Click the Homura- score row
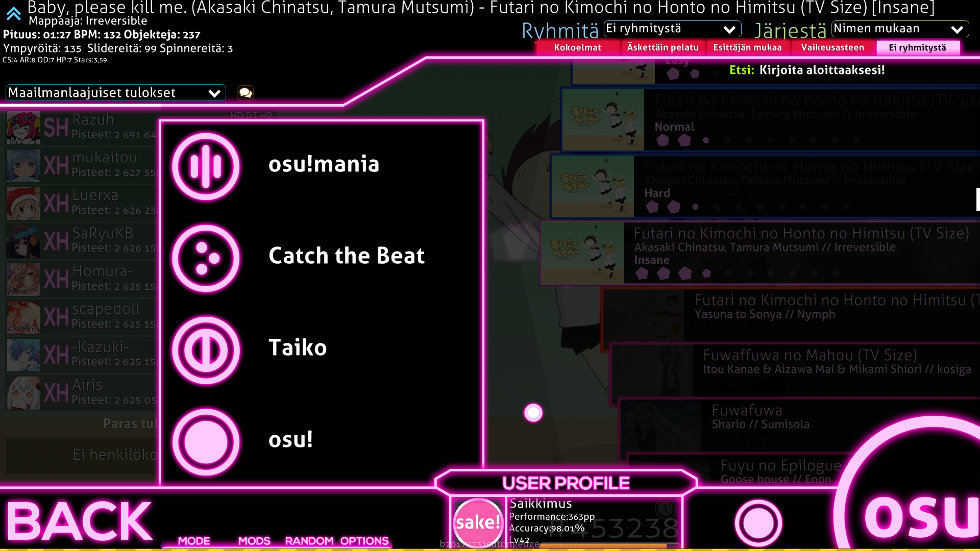Image resolution: width=980 pixels, height=551 pixels. [82, 279]
